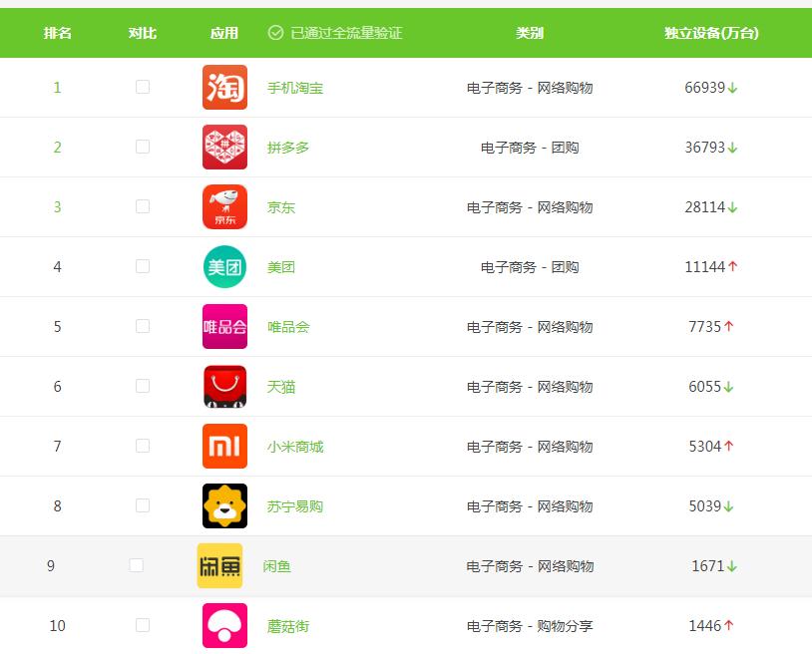The height and width of the screenshot is (654, 812).
Task: Click the Taobao app icon
Action: [224, 87]
